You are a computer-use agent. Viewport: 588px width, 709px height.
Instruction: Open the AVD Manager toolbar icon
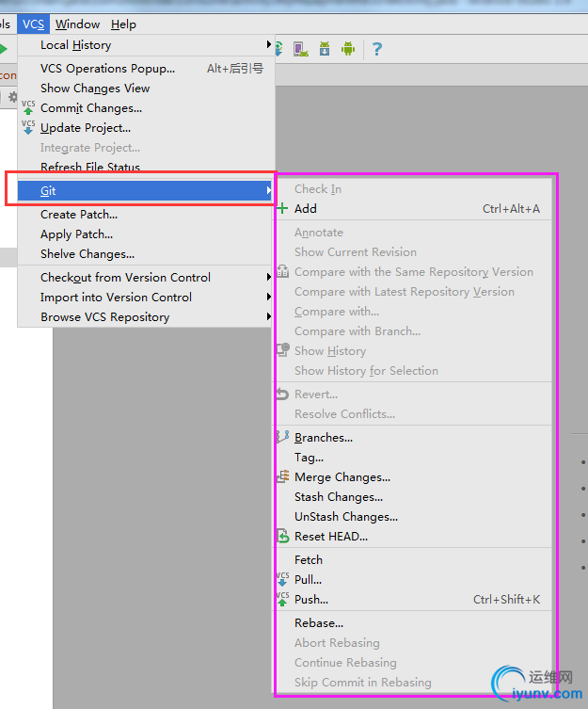point(300,48)
